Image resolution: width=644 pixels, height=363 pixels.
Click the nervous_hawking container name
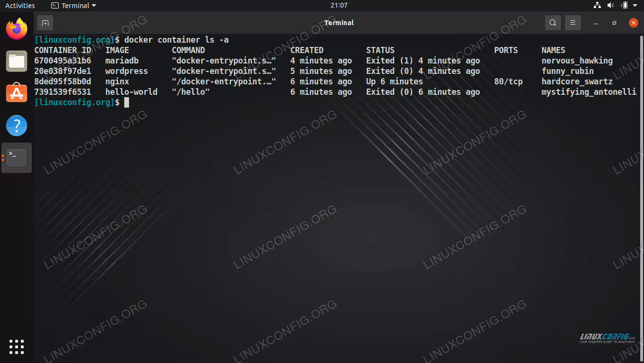(x=577, y=61)
